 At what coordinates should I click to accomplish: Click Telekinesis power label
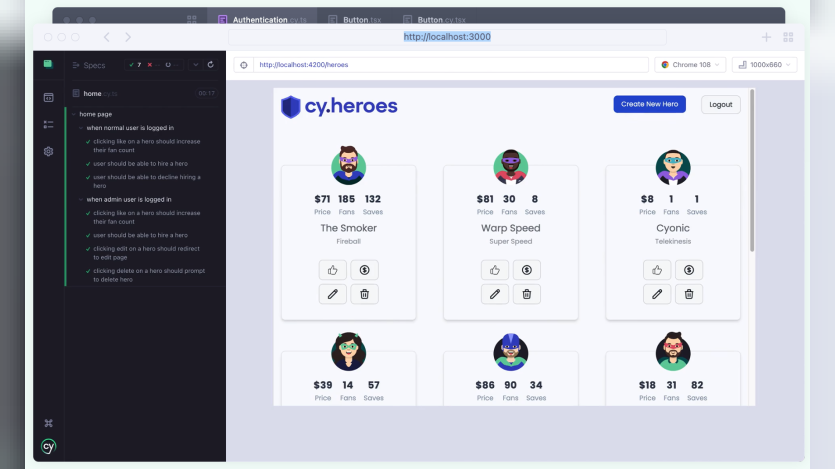click(673, 241)
